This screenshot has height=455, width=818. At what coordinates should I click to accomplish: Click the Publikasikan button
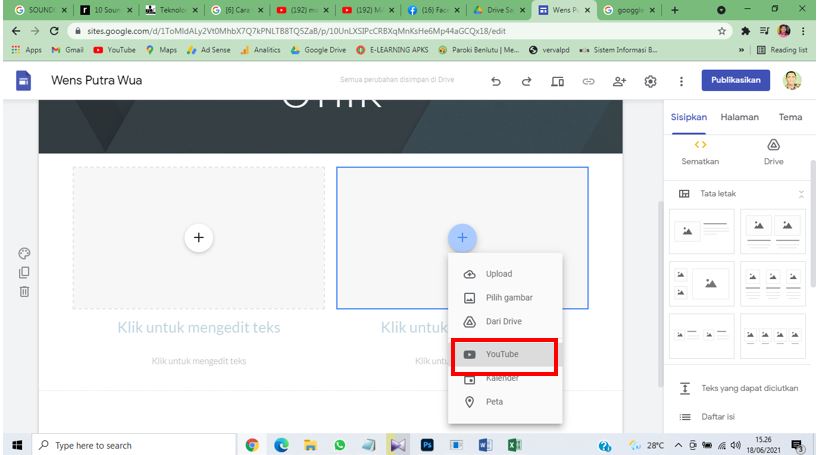pos(737,80)
